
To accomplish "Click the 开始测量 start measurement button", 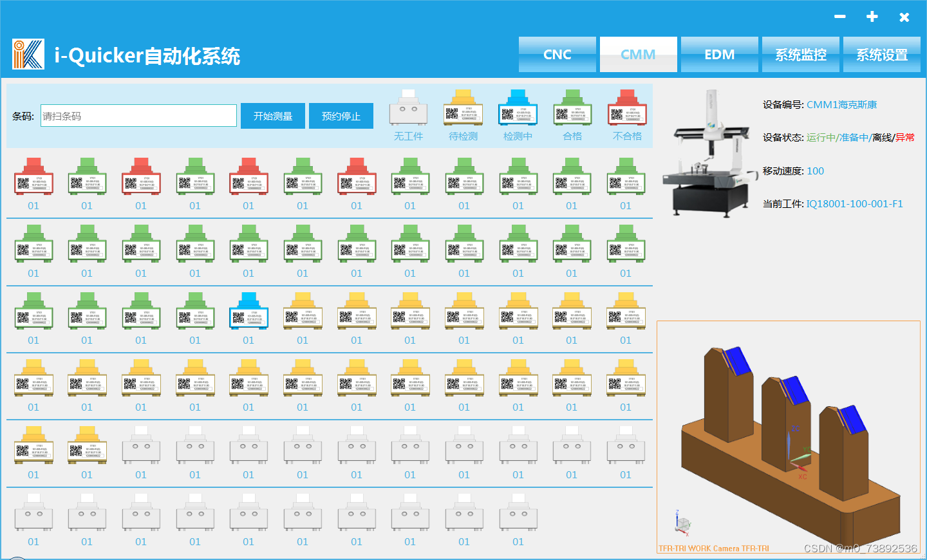I will point(272,116).
